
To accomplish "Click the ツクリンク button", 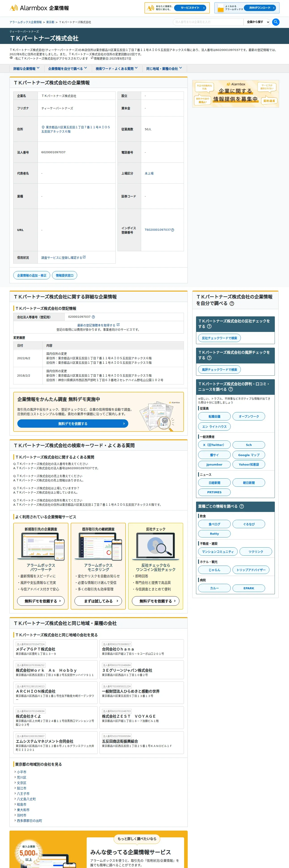I will (256, 552).
